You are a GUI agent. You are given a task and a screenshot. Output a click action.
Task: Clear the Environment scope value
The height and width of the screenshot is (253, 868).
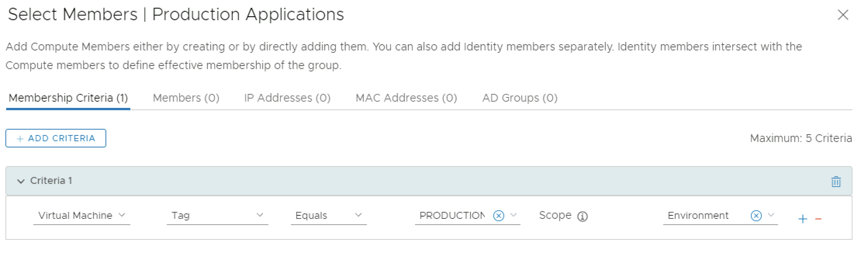756,216
